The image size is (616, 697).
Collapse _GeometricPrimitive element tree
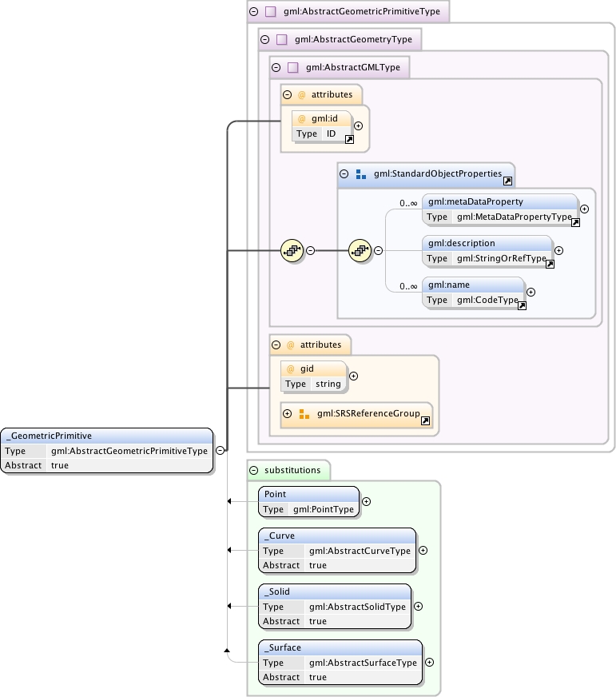coord(220,450)
